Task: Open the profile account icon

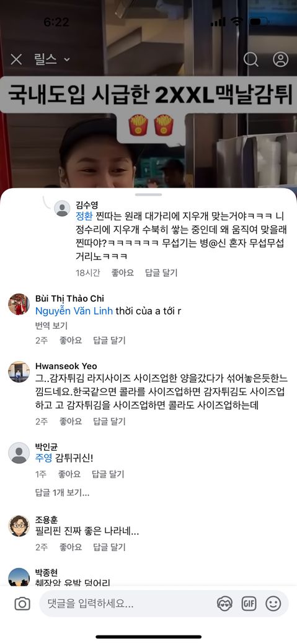Action: (280, 59)
